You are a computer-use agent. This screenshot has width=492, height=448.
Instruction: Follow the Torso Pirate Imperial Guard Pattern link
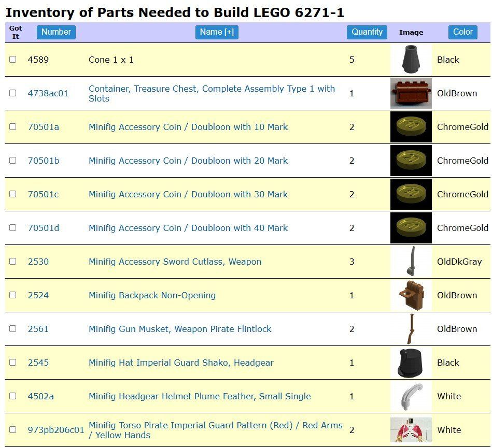[x=216, y=430]
